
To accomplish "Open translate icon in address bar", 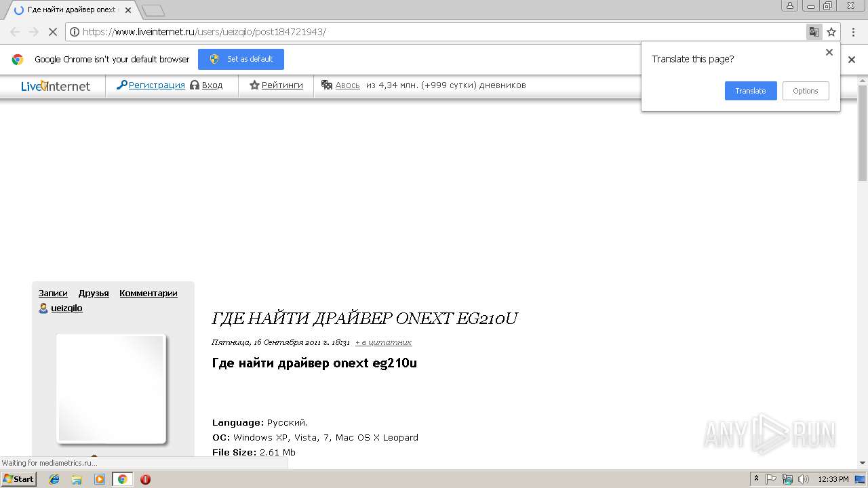I will point(814,32).
